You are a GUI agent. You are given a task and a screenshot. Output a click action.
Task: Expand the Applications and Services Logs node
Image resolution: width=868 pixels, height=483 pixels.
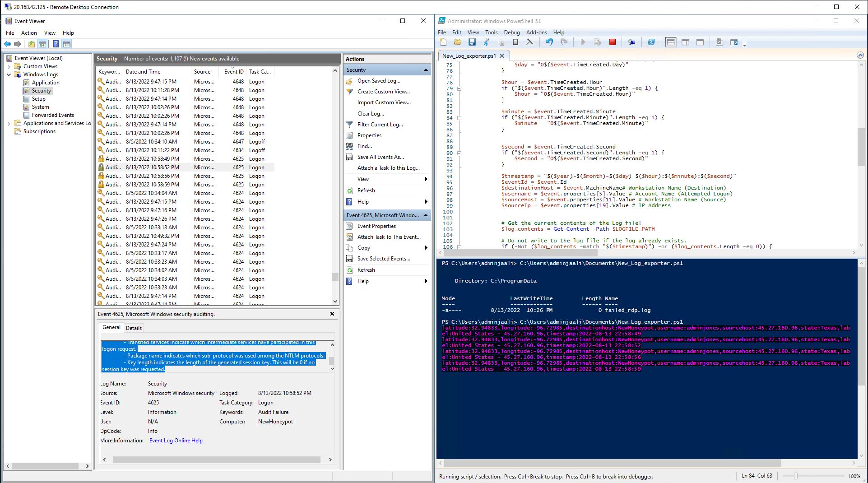pyautogui.click(x=9, y=123)
